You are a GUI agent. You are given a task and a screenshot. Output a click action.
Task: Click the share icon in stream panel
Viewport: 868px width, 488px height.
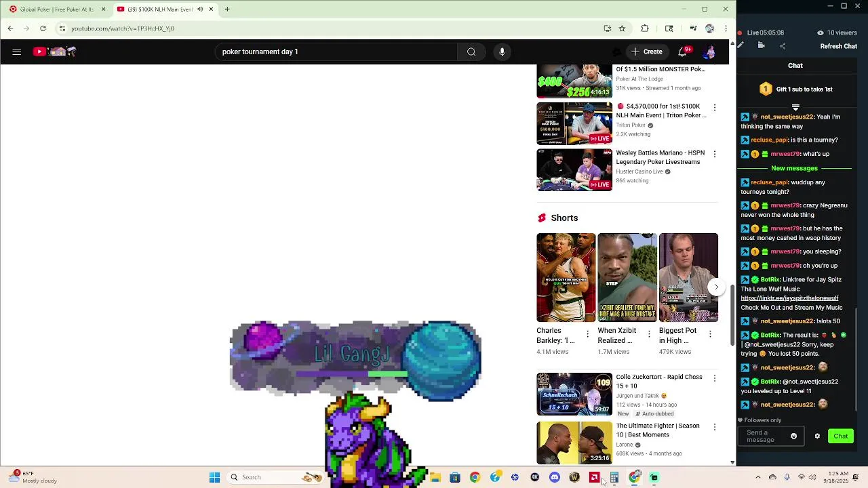[x=783, y=45]
